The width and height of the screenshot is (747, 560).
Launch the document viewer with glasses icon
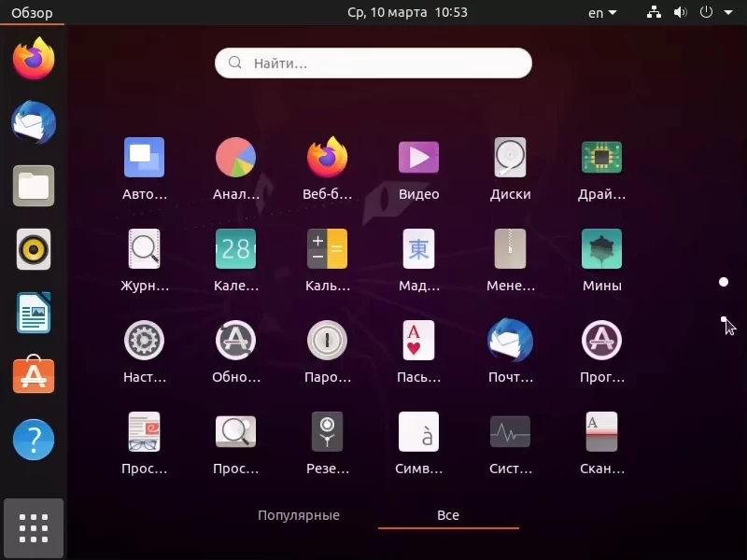point(145,432)
